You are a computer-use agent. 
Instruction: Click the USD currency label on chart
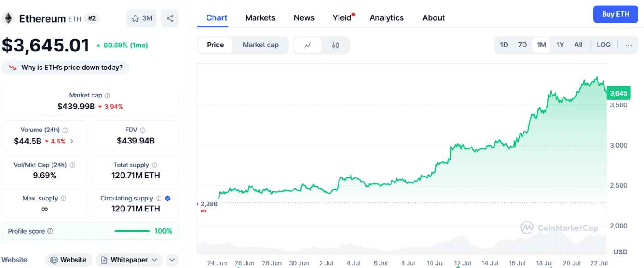coord(620,252)
